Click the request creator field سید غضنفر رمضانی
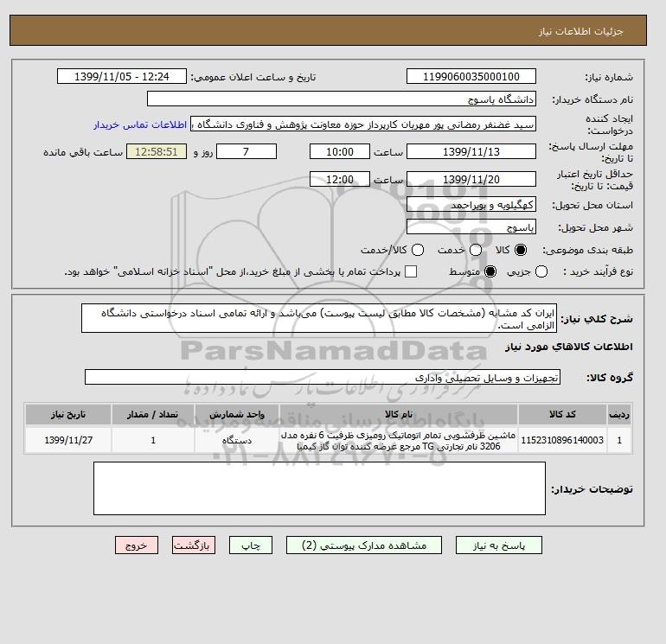This screenshot has width=666, height=644. (x=363, y=124)
